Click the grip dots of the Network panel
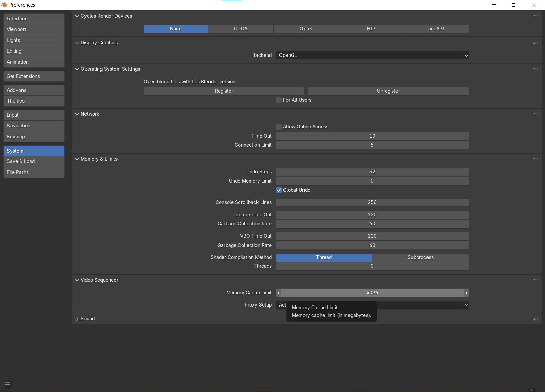 [535, 114]
